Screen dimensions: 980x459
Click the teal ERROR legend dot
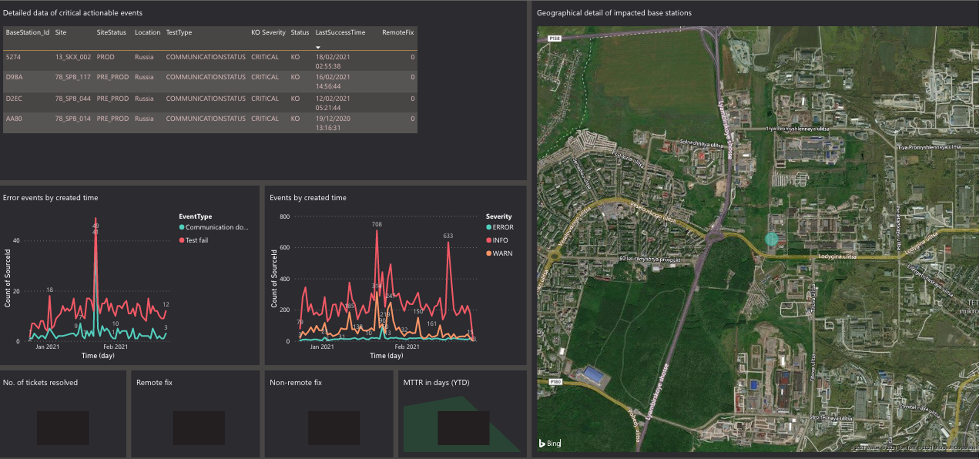click(489, 227)
